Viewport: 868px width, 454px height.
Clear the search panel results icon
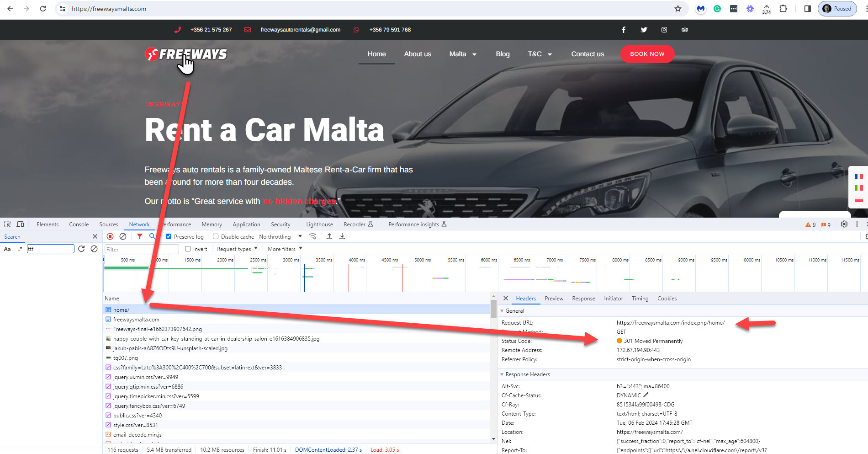click(94, 249)
